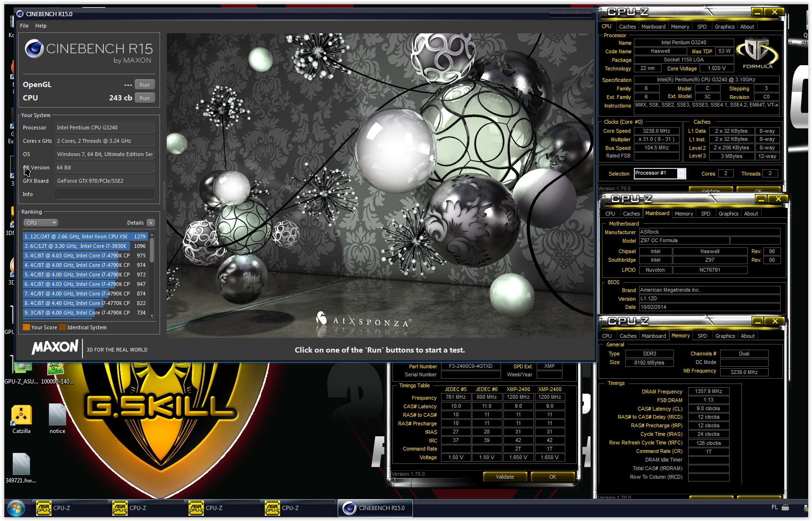Open About tab in Memory CPU-Z window
This screenshot has height=521, width=812.
coord(747,336)
